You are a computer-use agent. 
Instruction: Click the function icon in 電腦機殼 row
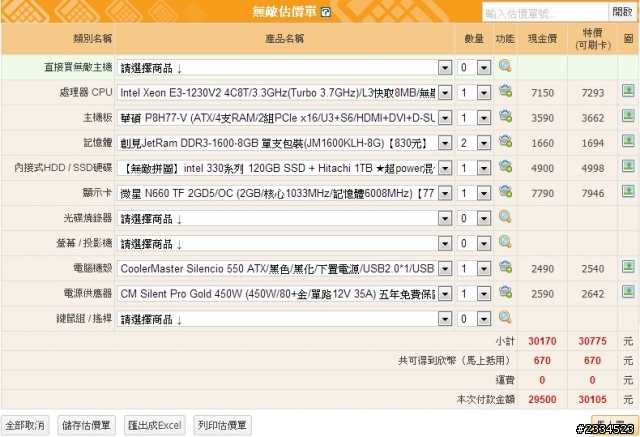point(505,267)
